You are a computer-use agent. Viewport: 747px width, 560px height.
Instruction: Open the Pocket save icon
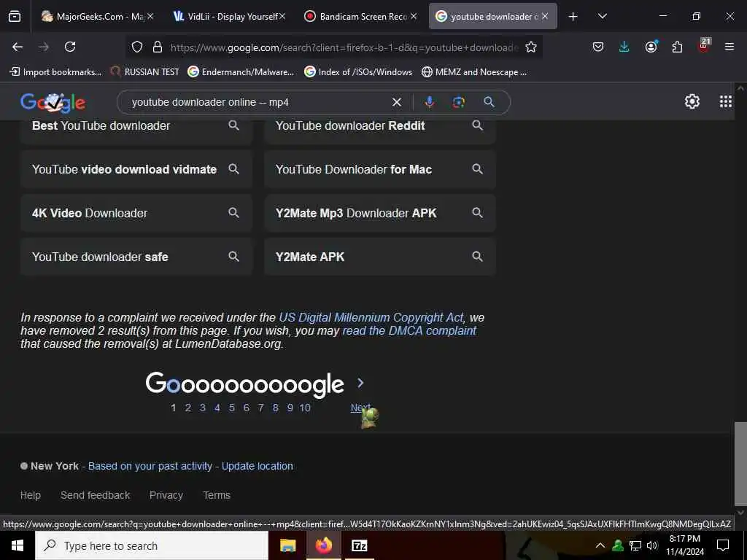click(x=598, y=47)
